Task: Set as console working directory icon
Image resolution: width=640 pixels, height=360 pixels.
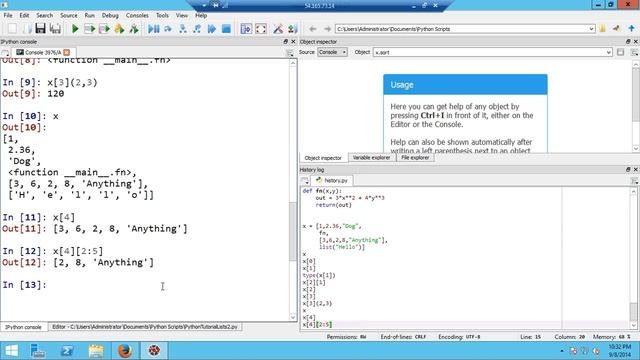Action: click(x=616, y=29)
